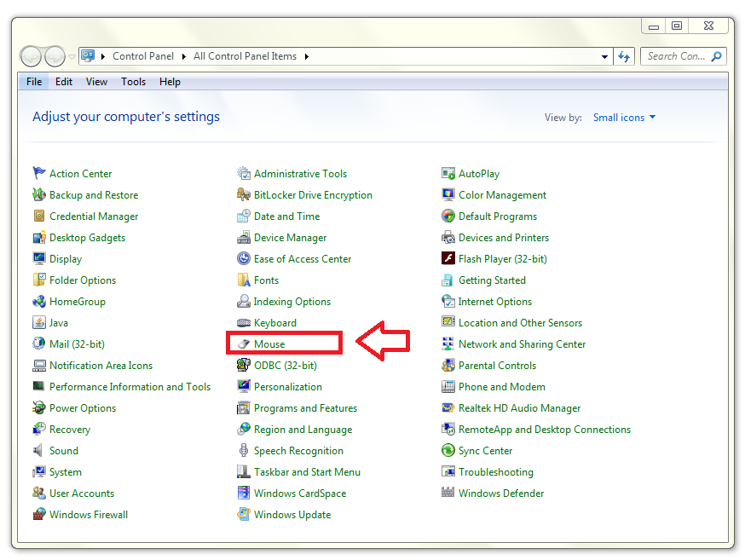This screenshot has height=560, width=745.
Task: Open the Action Center flag icon
Action: (39, 173)
